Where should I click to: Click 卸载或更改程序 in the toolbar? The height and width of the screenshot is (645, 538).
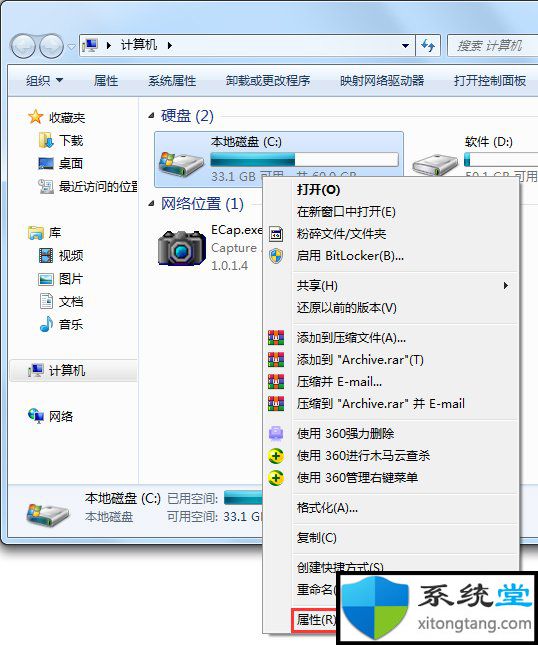point(267,81)
